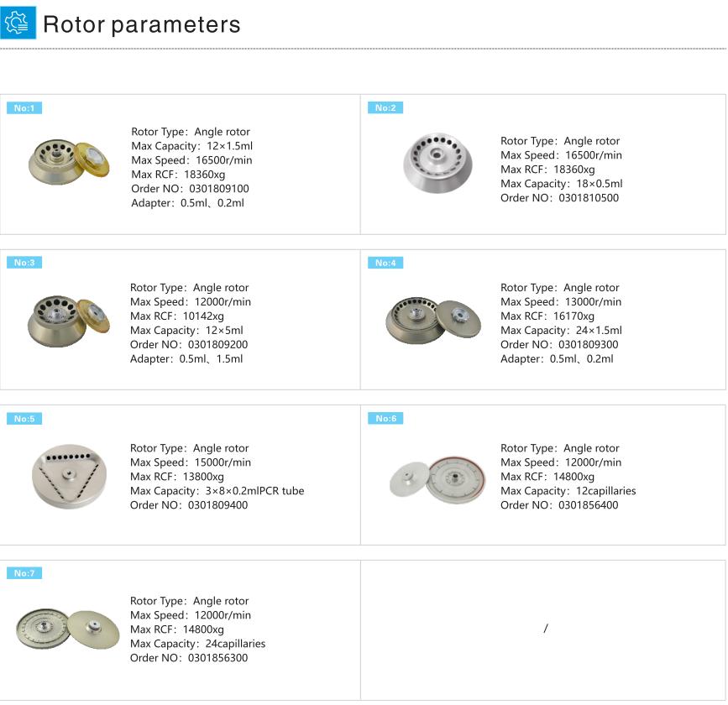
Task: Select the No:7 blue label badge
Action: 24,573
